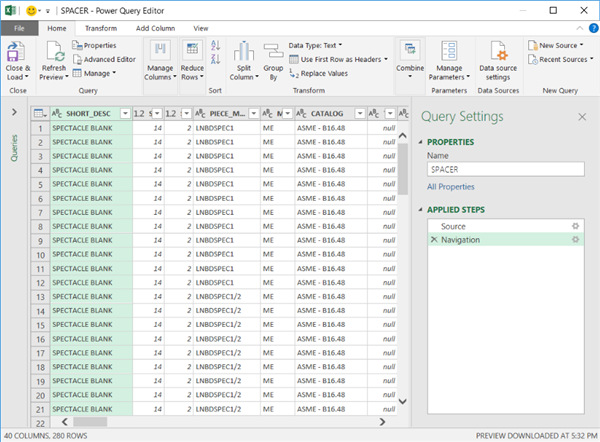Collapse the APPLIED STEPS section
This screenshot has height=442, width=600.
[420, 210]
